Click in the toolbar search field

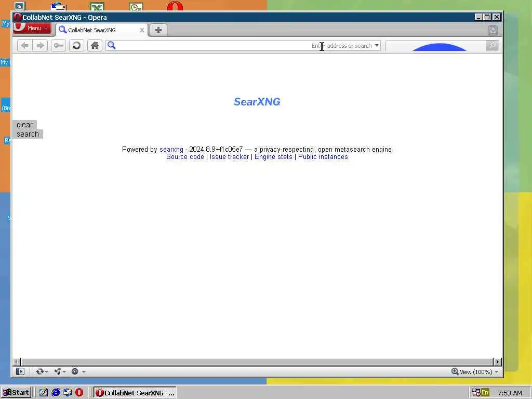click(436, 46)
